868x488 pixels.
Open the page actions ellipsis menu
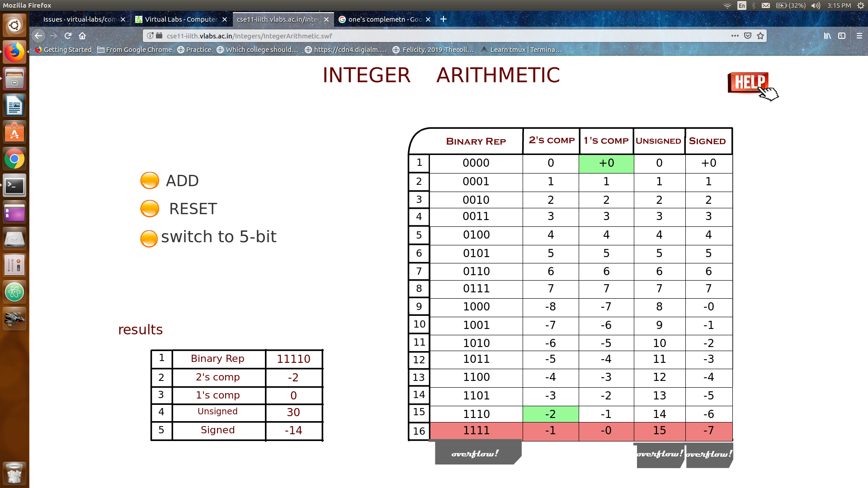(735, 36)
